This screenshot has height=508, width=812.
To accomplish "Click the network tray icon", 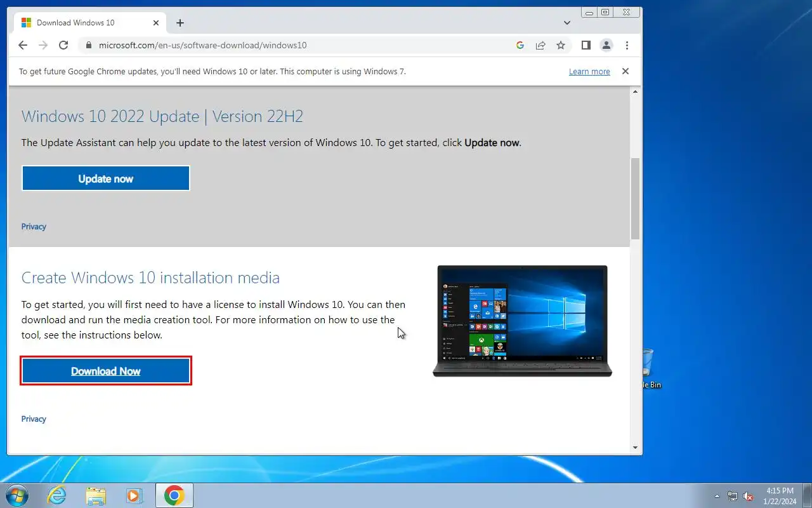I will click(733, 496).
